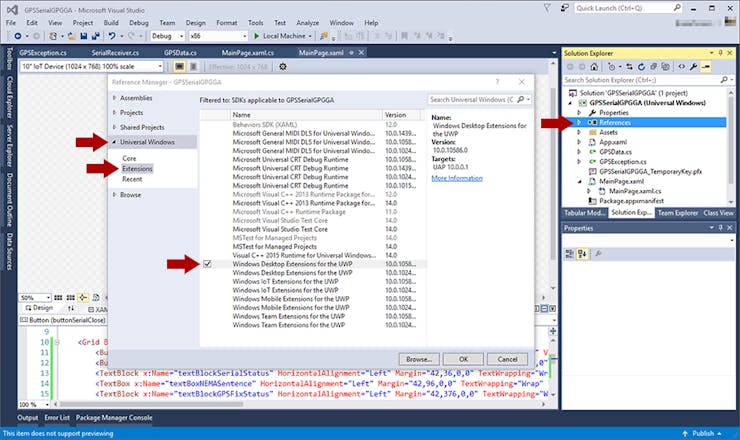The image size is (740, 440).
Task: Open the Project menu
Action: (x=83, y=23)
